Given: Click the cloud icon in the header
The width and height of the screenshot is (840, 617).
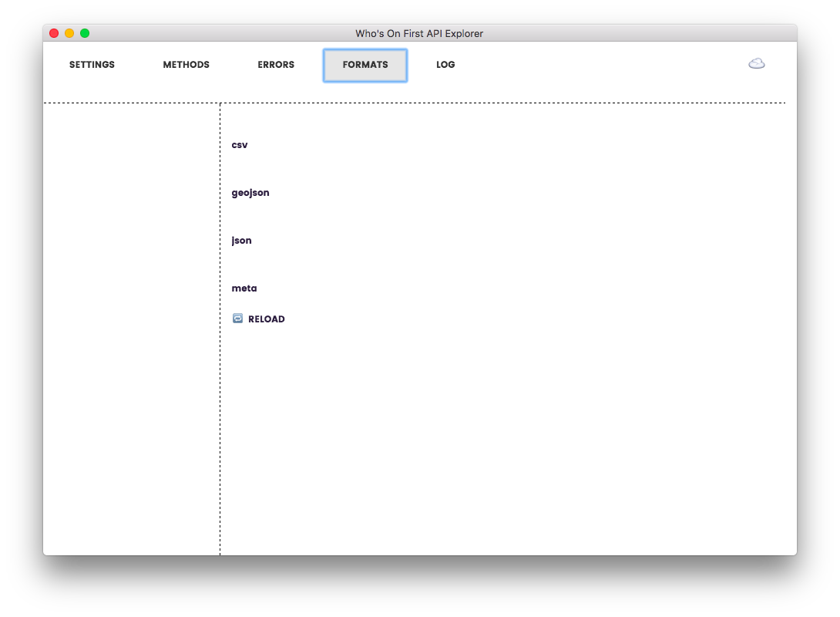Looking at the screenshot, I should tap(757, 64).
